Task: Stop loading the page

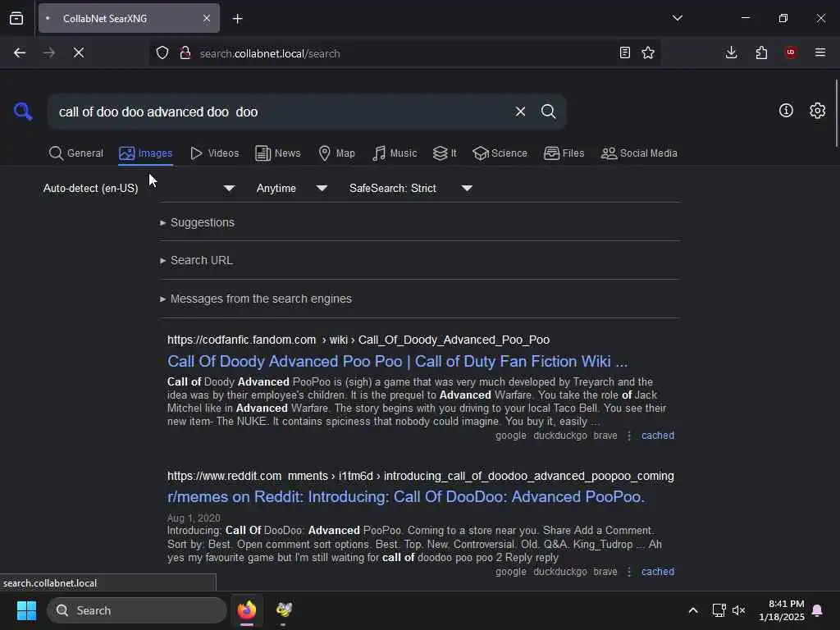Action: 79,53
